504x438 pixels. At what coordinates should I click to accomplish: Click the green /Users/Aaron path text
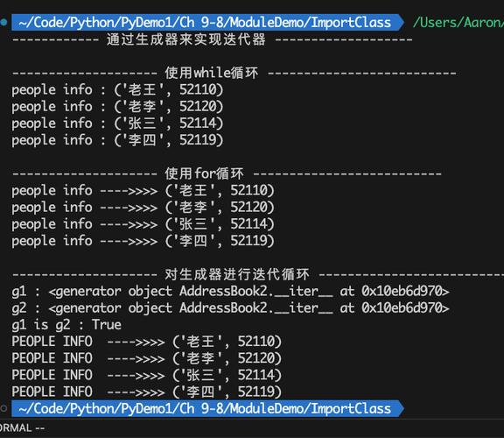(458, 23)
